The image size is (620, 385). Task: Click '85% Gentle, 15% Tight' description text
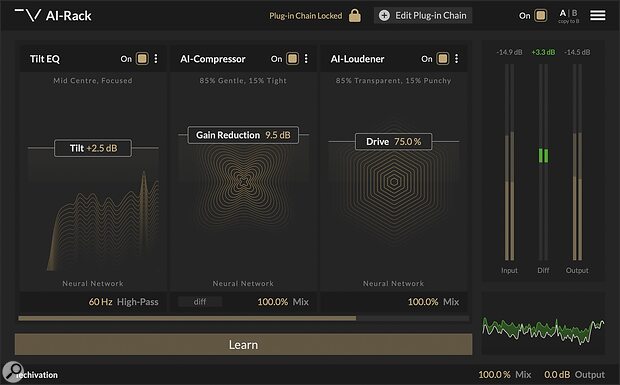[x=243, y=81]
